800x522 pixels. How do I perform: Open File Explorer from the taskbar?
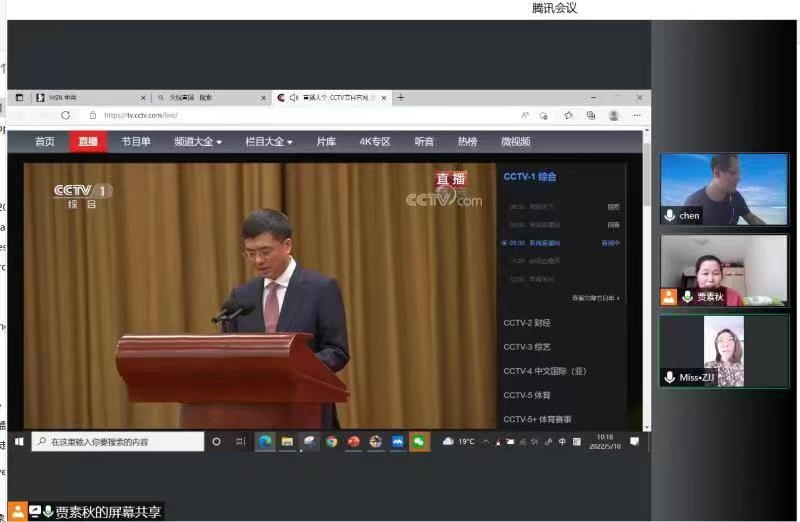pos(287,441)
